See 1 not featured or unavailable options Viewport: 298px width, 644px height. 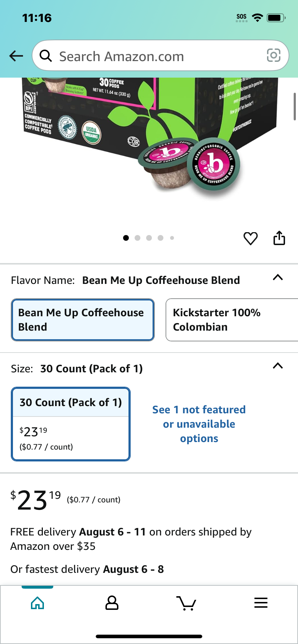tap(199, 424)
